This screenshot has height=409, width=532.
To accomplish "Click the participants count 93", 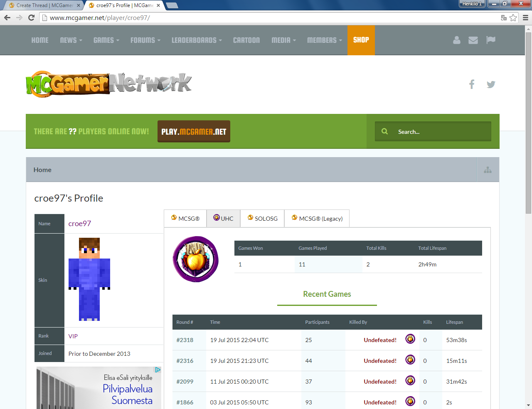I will [308, 402].
